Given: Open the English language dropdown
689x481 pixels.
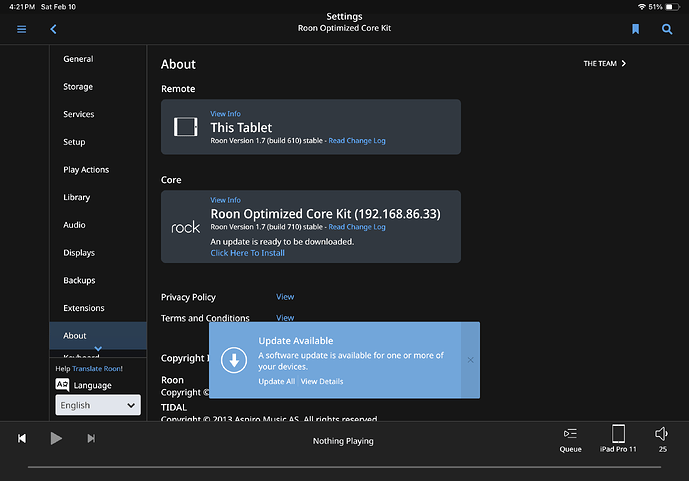Looking at the screenshot, I should click(98, 405).
